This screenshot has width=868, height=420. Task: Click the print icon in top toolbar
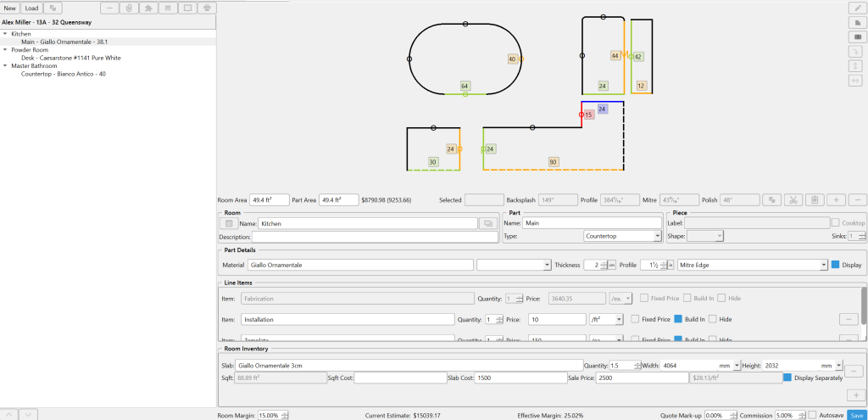click(x=208, y=8)
